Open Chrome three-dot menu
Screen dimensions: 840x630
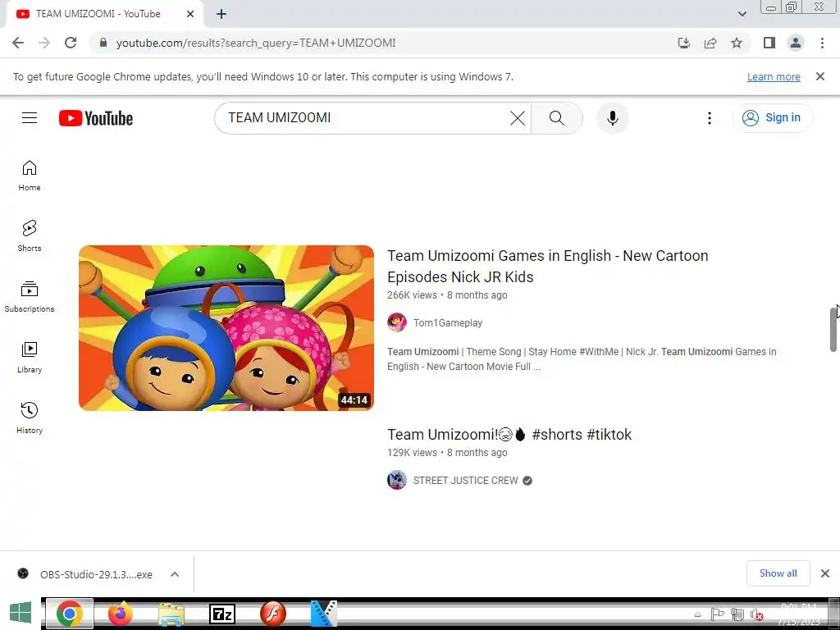pos(822,43)
